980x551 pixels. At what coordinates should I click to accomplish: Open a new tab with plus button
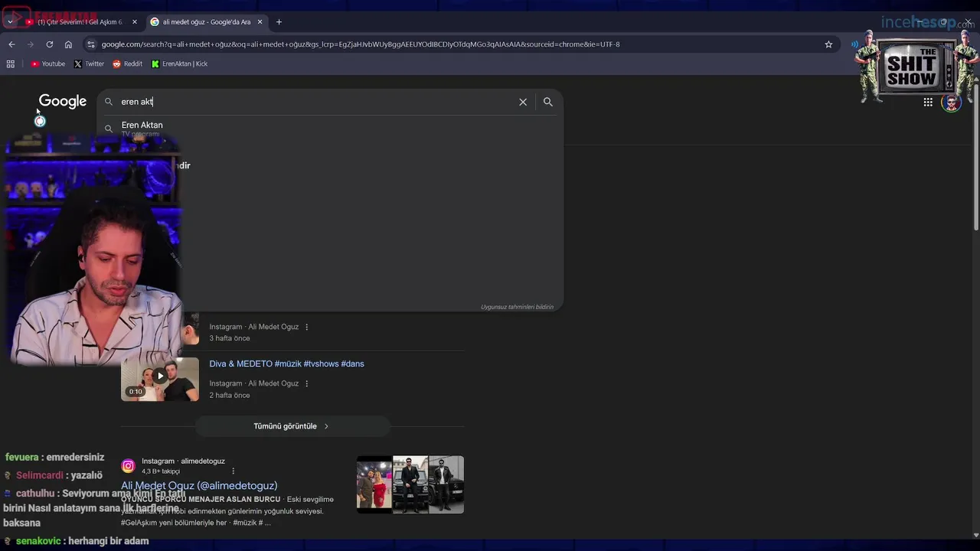tap(279, 22)
